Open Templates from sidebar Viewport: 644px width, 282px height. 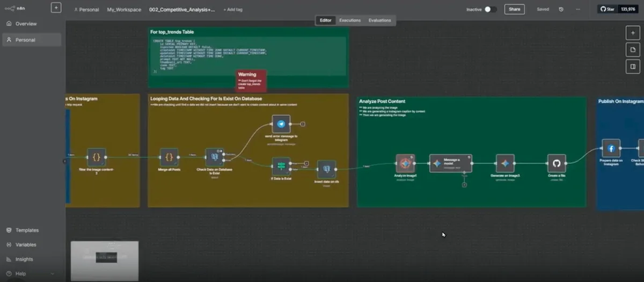point(31,230)
